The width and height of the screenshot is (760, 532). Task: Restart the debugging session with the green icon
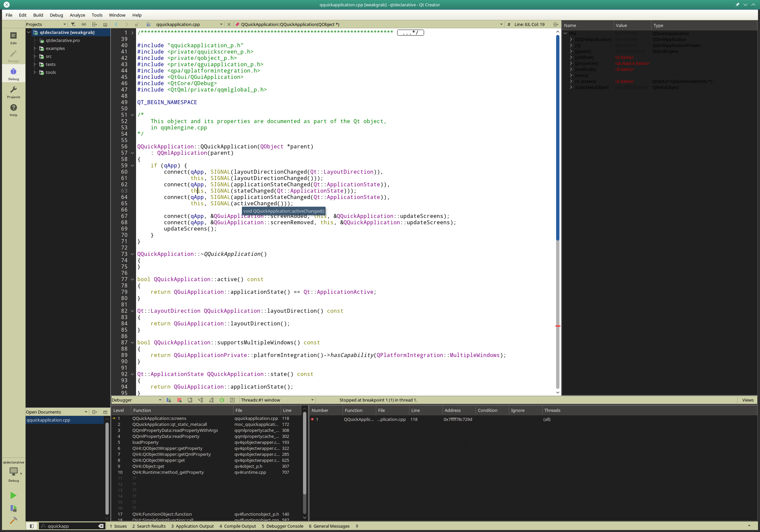222,400
